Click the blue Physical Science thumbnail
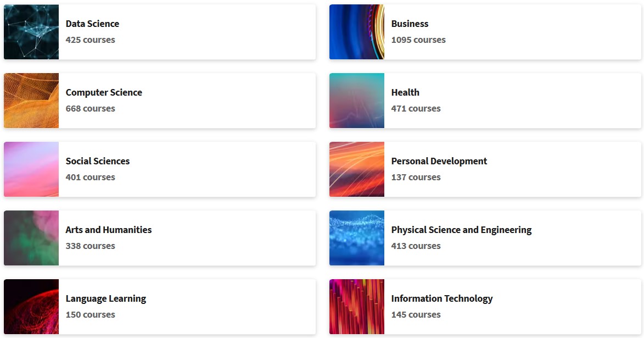 pos(356,238)
